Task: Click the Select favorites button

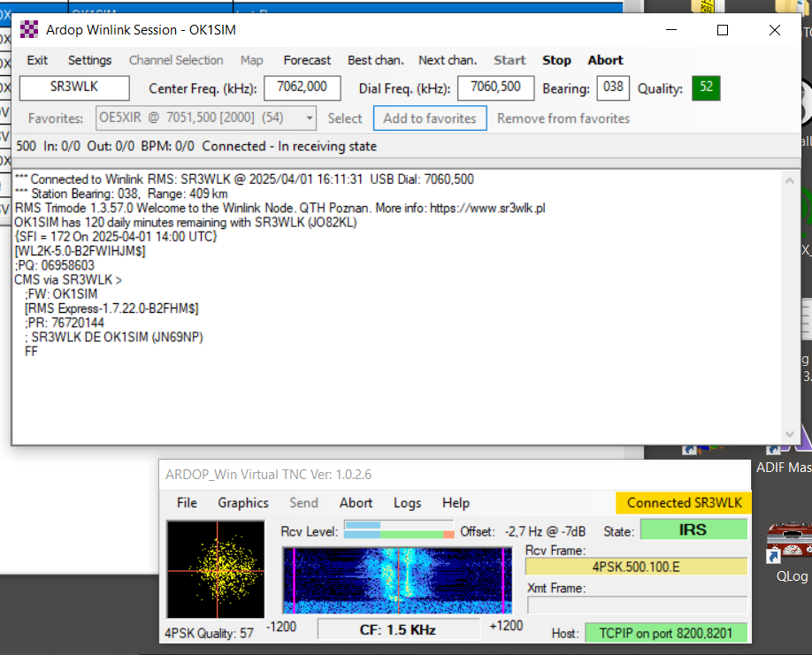Action: (345, 118)
